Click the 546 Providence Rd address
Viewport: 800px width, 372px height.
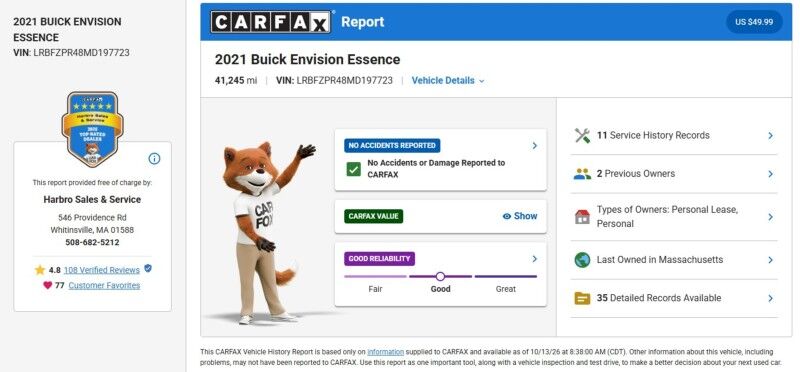click(x=92, y=217)
